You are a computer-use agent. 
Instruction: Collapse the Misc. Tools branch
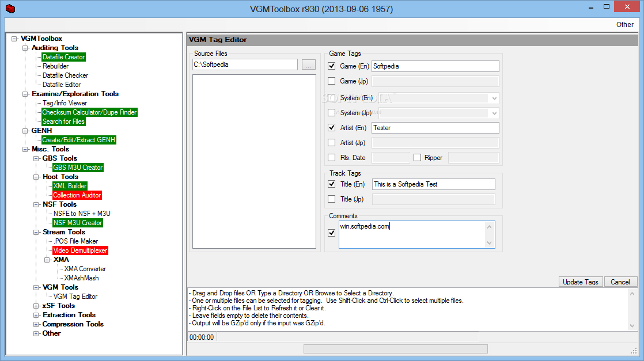pyautogui.click(x=25, y=149)
